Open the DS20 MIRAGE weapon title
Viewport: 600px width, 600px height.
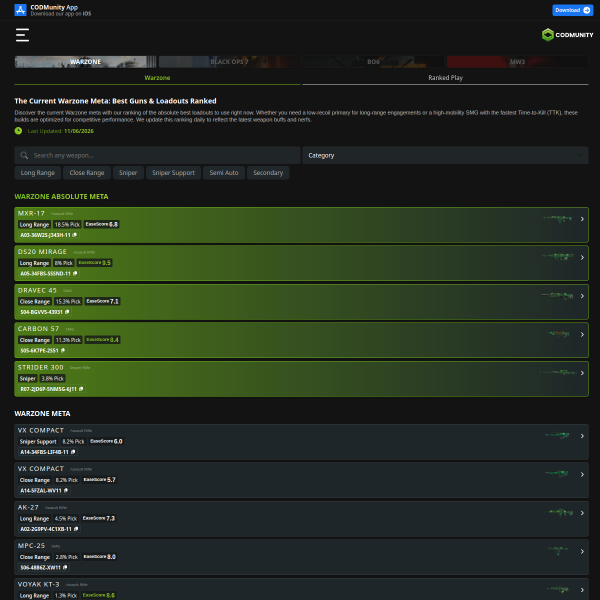point(42,252)
